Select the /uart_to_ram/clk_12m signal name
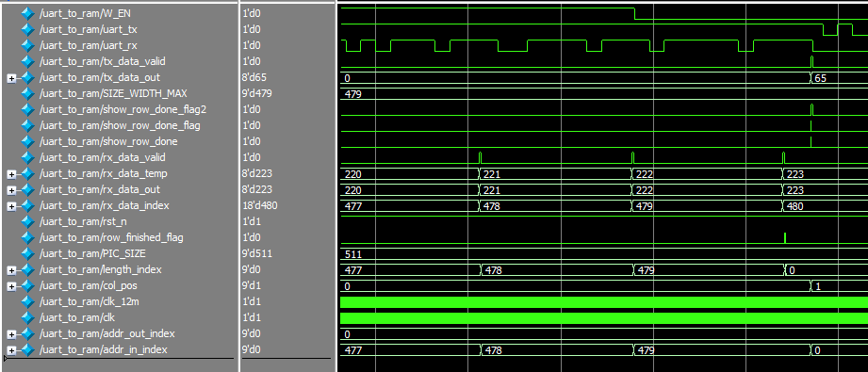Screen dimensions: 868x372 [90, 301]
